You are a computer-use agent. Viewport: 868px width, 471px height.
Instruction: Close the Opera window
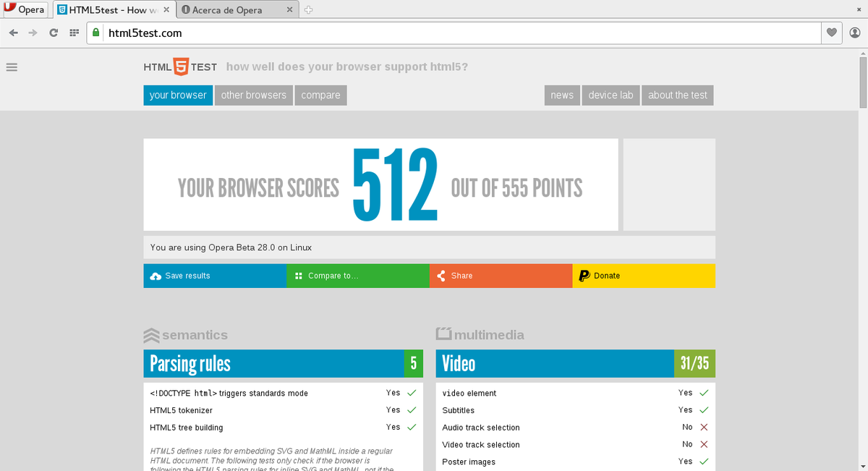(x=859, y=9)
